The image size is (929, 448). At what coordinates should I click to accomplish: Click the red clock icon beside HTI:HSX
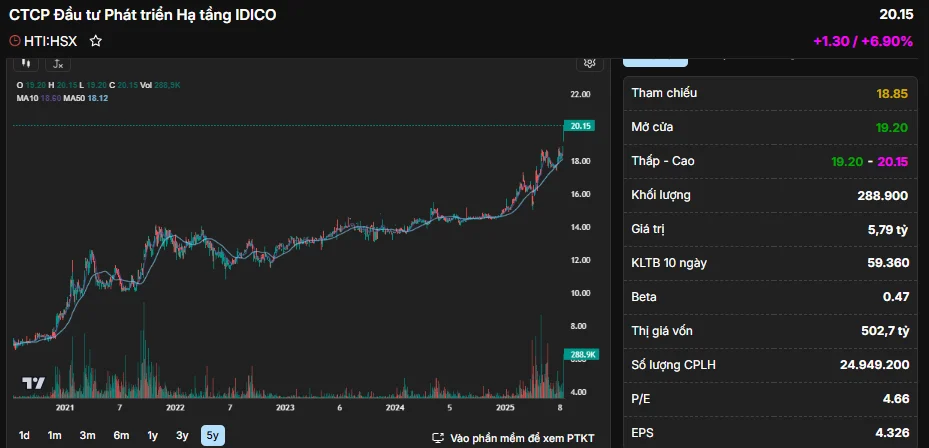14,41
